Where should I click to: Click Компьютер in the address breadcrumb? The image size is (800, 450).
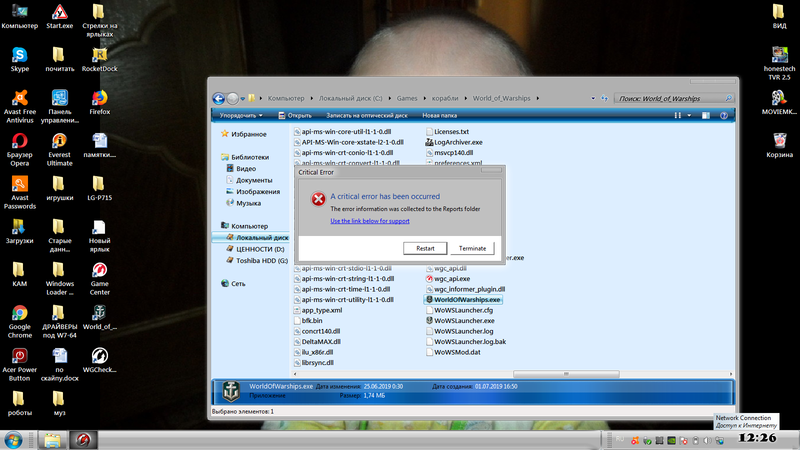coord(286,98)
